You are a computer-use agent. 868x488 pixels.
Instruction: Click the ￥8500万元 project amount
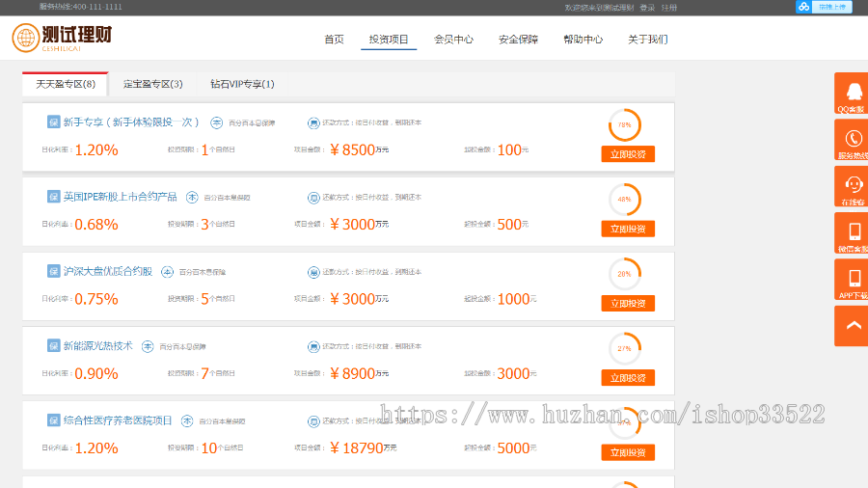click(x=360, y=149)
